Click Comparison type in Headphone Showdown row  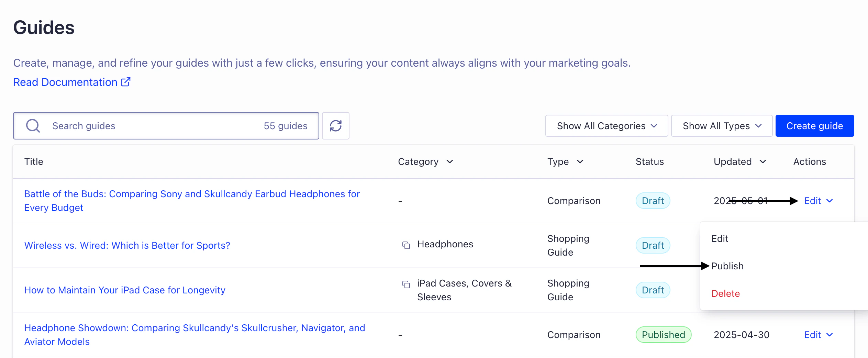(x=574, y=335)
